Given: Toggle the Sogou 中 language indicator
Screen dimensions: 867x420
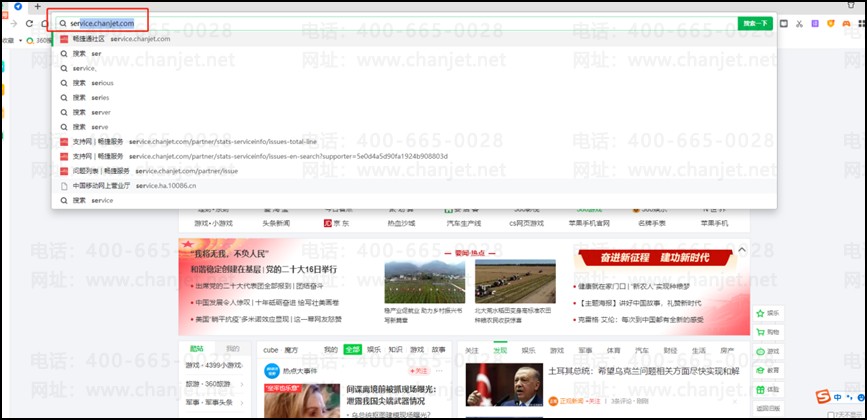Looking at the screenshot, I should pos(838,397).
